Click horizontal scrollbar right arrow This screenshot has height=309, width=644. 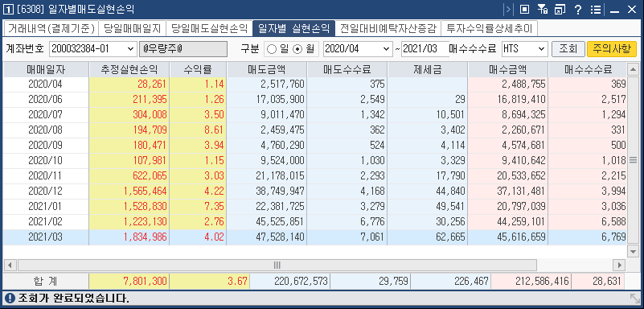pos(618,265)
